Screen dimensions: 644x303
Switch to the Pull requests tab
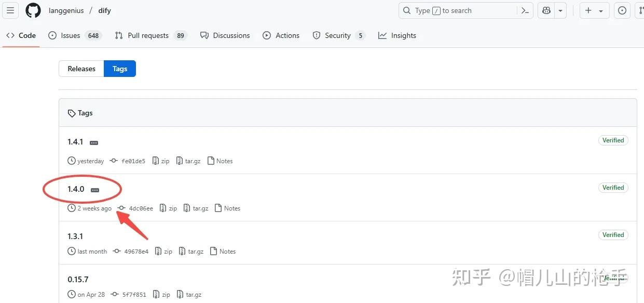pos(148,35)
